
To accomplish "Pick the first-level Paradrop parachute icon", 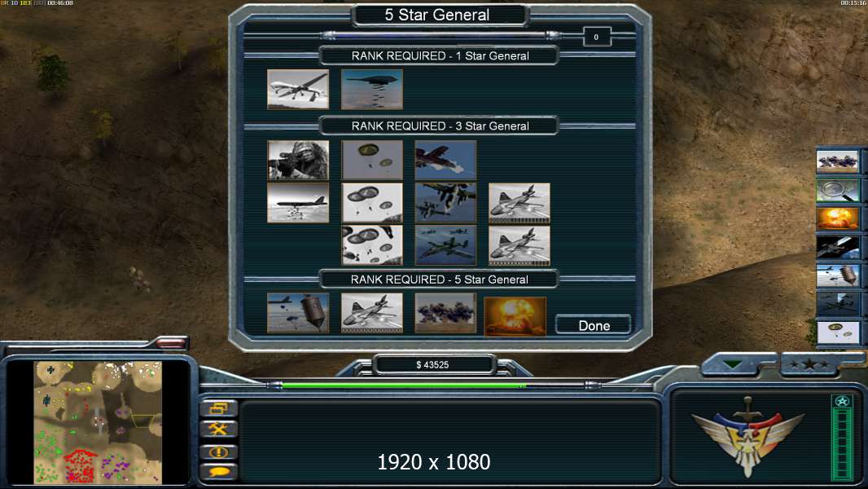I will pyautogui.click(x=372, y=160).
